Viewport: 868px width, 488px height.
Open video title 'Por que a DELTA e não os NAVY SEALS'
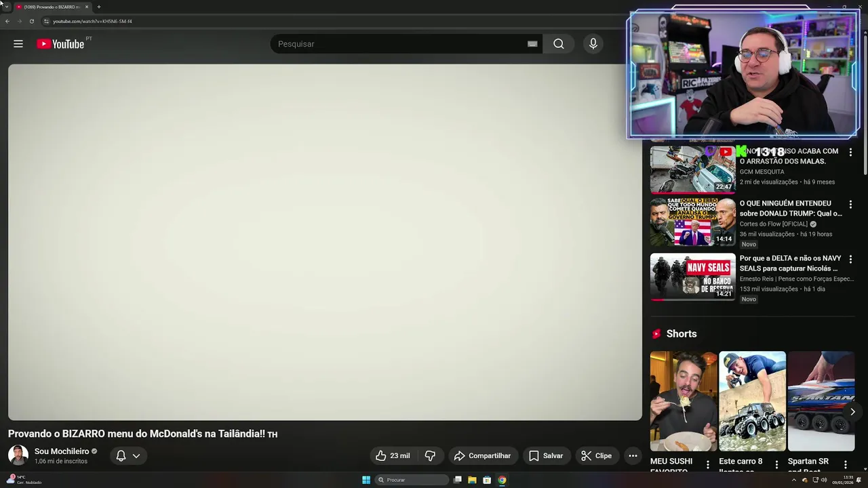click(x=791, y=263)
